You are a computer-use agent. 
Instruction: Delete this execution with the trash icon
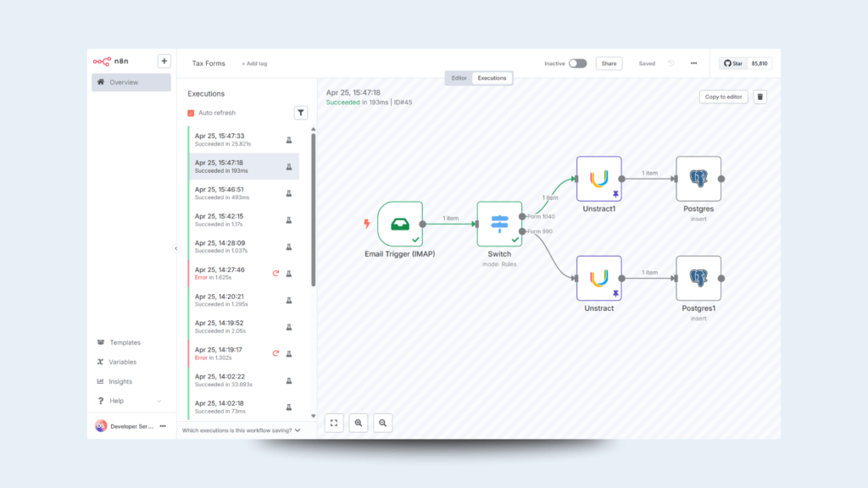pyautogui.click(x=760, y=97)
